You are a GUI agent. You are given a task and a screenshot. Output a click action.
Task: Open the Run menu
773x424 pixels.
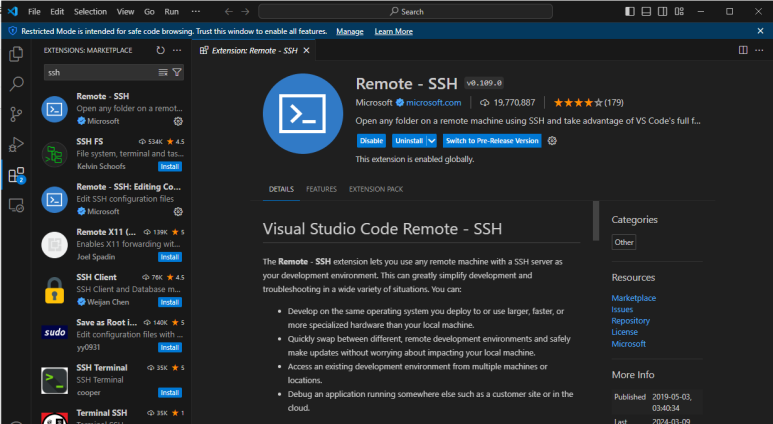click(172, 11)
